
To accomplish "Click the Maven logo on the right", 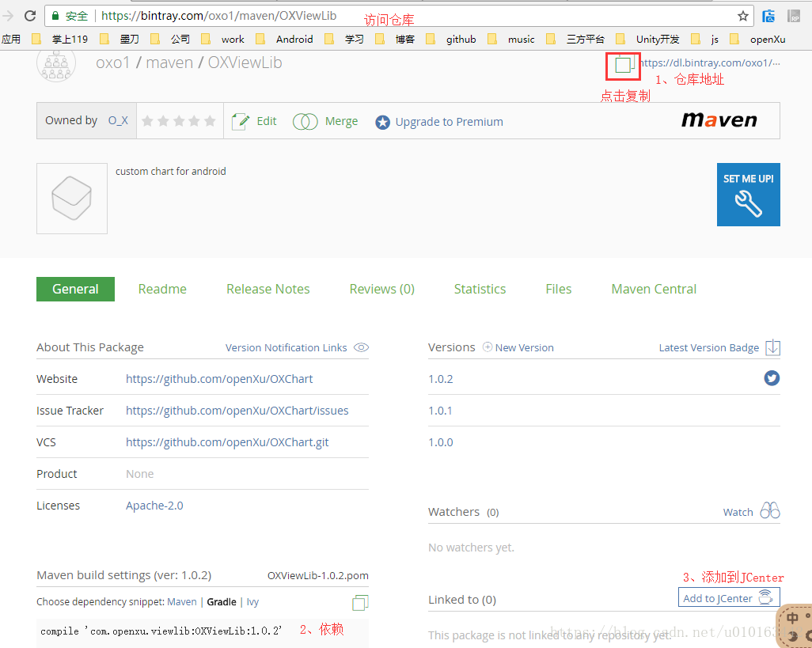I will pyautogui.click(x=719, y=119).
